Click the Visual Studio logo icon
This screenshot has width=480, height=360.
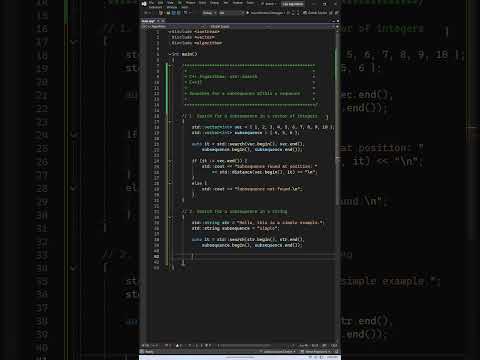coord(144,4)
